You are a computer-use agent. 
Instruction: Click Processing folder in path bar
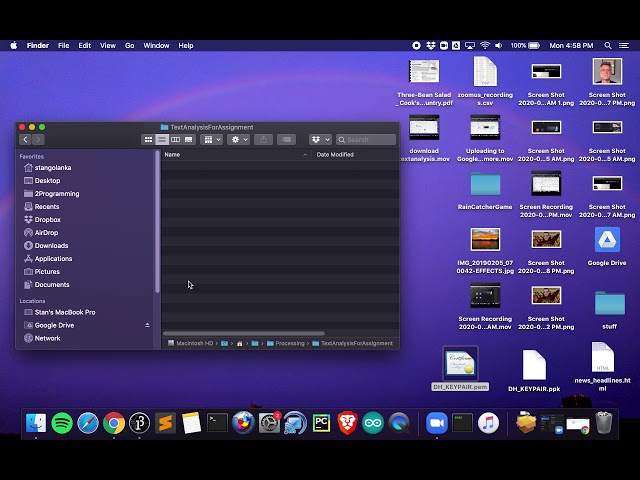(x=286, y=343)
